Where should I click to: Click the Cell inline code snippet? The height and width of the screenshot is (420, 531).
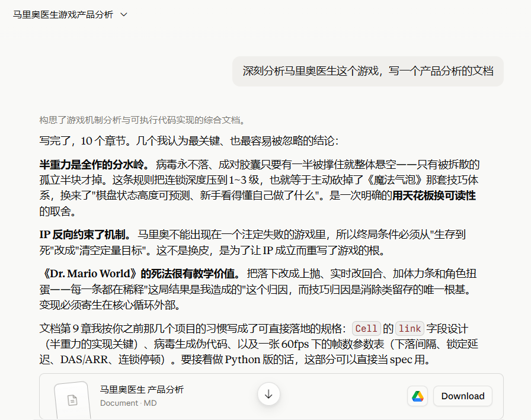(366, 328)
